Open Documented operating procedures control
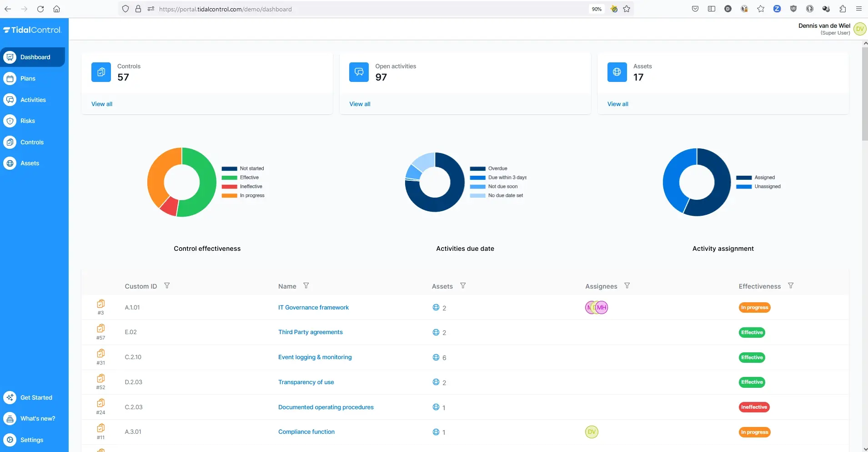The width and height of the screenshot is (868, 452). pos(326,407)
